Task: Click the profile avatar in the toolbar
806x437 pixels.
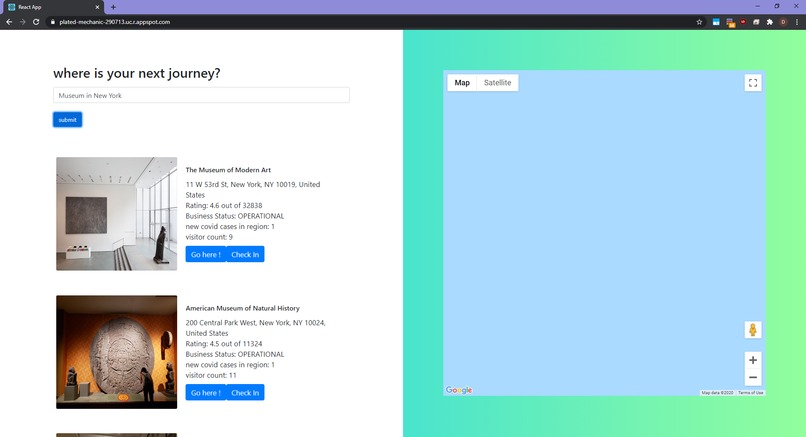Action: [x=783, y=22]
